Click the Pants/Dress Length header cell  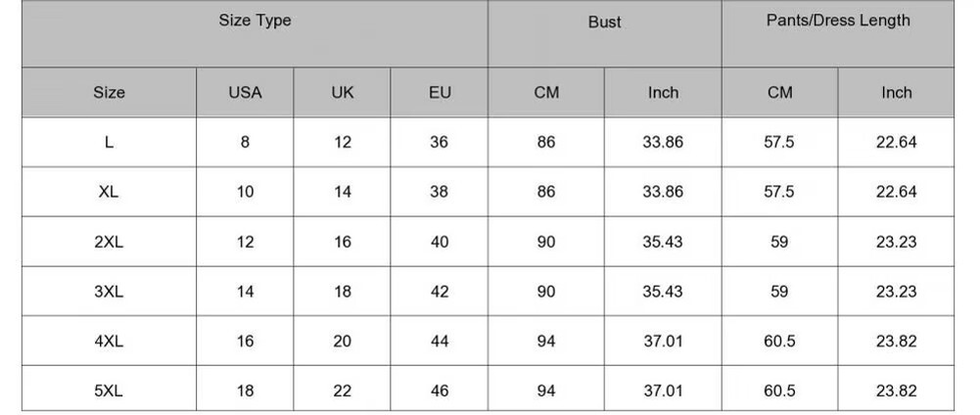(x=837, y=21)
